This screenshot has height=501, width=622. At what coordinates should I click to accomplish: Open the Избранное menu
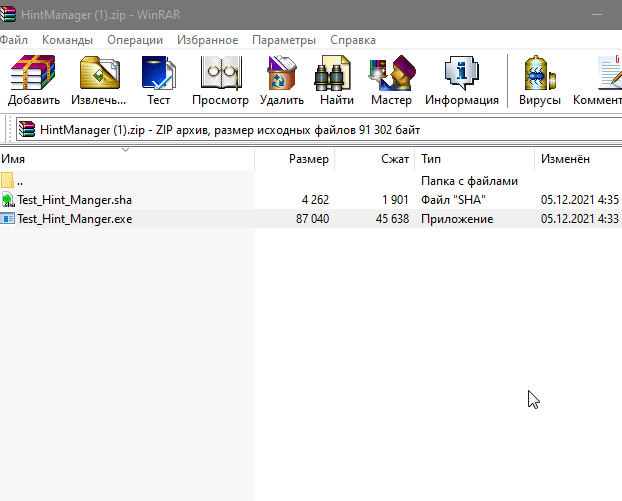[207, 40]
